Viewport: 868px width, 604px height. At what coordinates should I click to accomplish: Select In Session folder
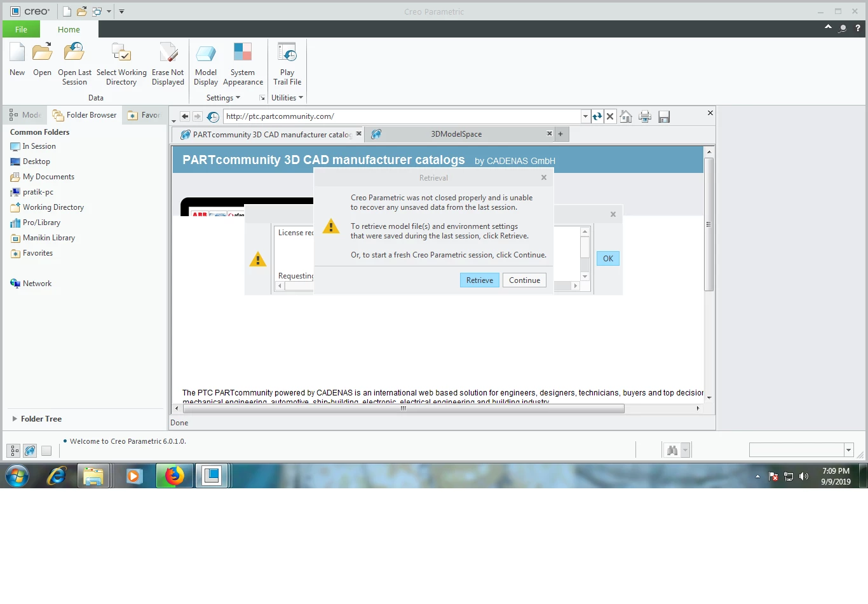[x=33, y=146]
